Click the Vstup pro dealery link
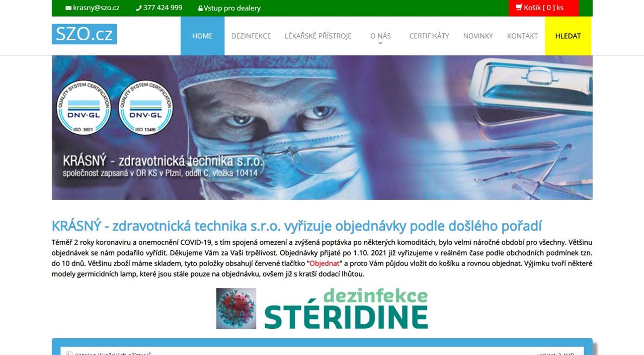 232,8
